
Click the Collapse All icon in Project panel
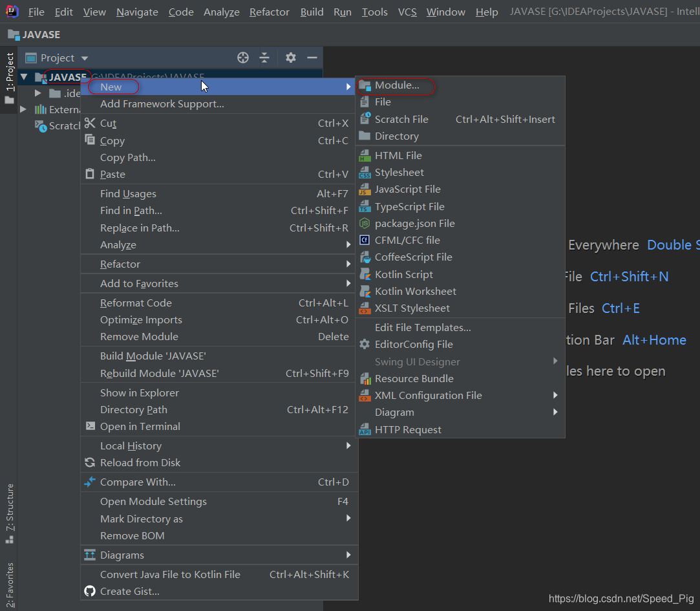(265, 58)
